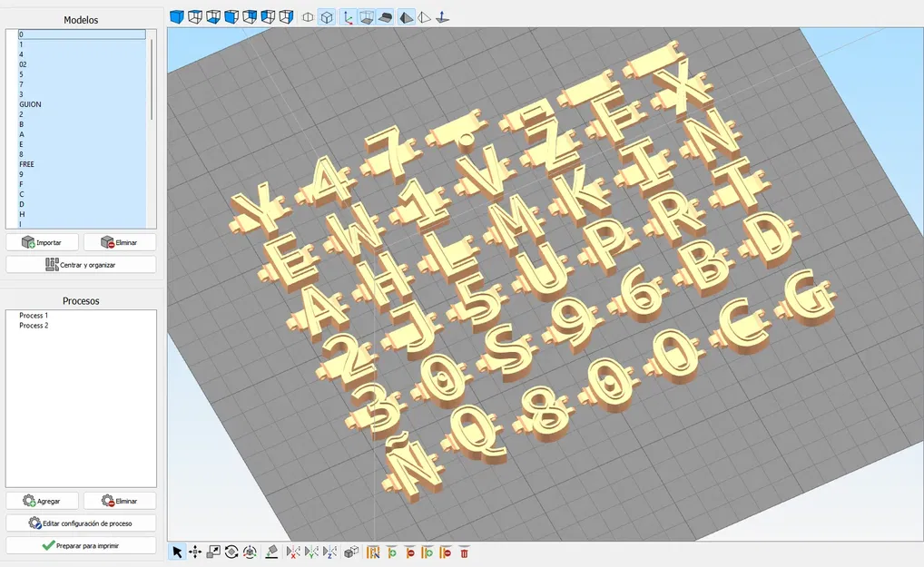Select the rotate view around axes tool
924x567 pixels.
coord(250,552)
